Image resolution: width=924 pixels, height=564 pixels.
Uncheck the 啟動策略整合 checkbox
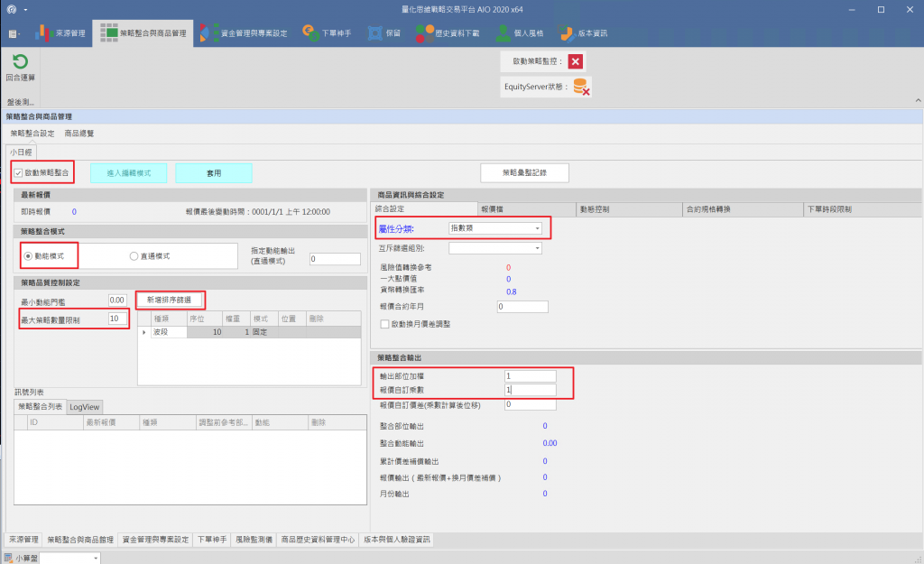18,171
